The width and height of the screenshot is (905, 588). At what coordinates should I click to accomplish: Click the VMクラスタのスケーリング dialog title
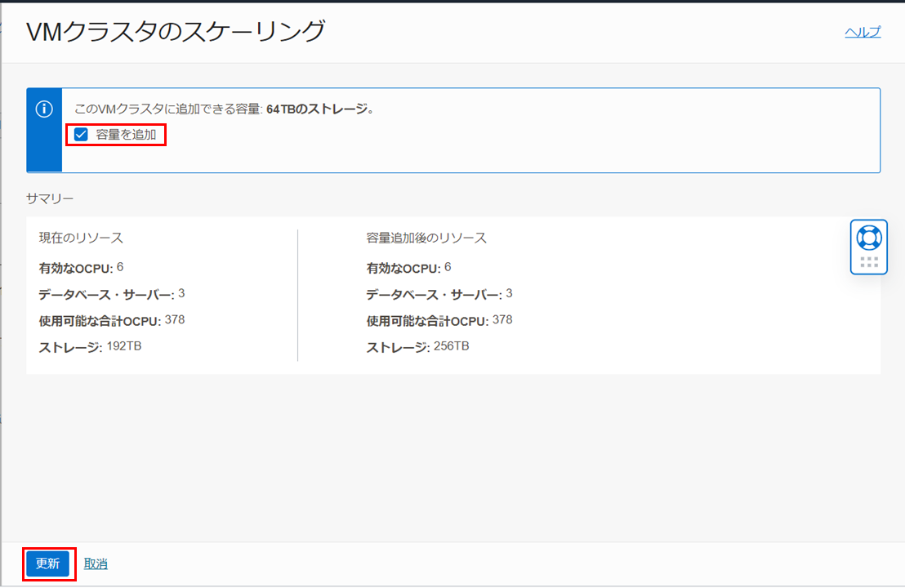click(x=176, y=32)
